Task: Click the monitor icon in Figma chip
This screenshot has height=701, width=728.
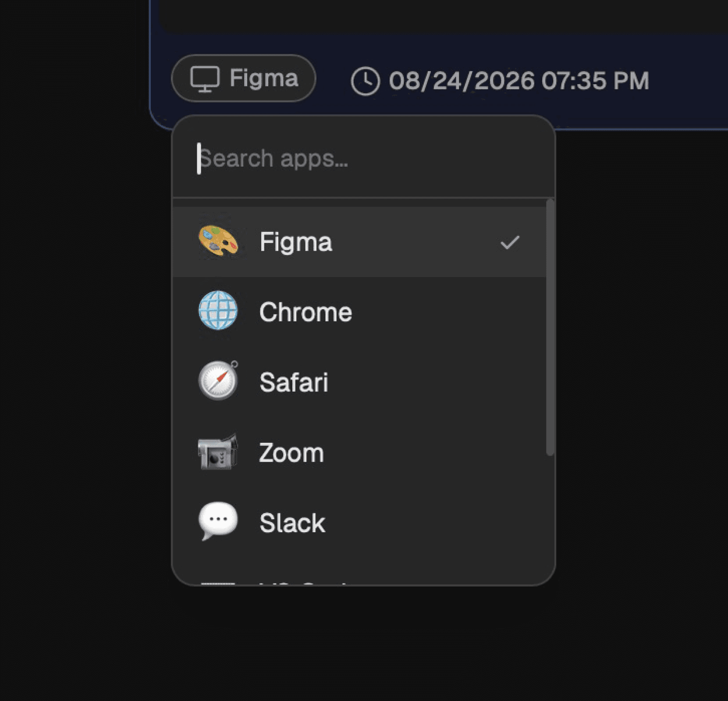Action: [x=205, y=79]
